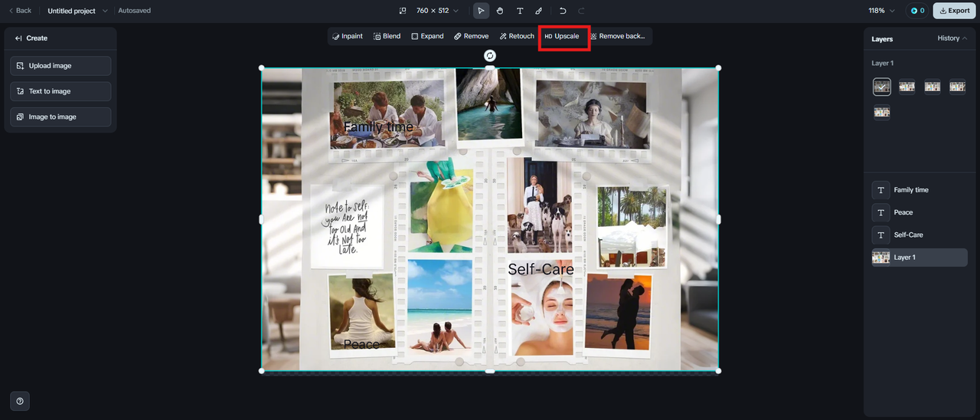Click the text icon of Family time layer
980x420 pixels.
(x=880, y=190)
